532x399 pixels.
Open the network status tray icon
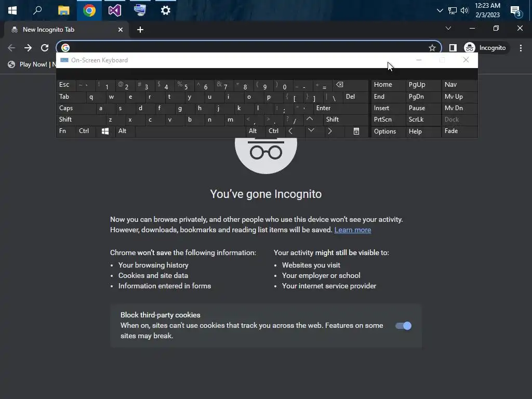coord(453,10)
